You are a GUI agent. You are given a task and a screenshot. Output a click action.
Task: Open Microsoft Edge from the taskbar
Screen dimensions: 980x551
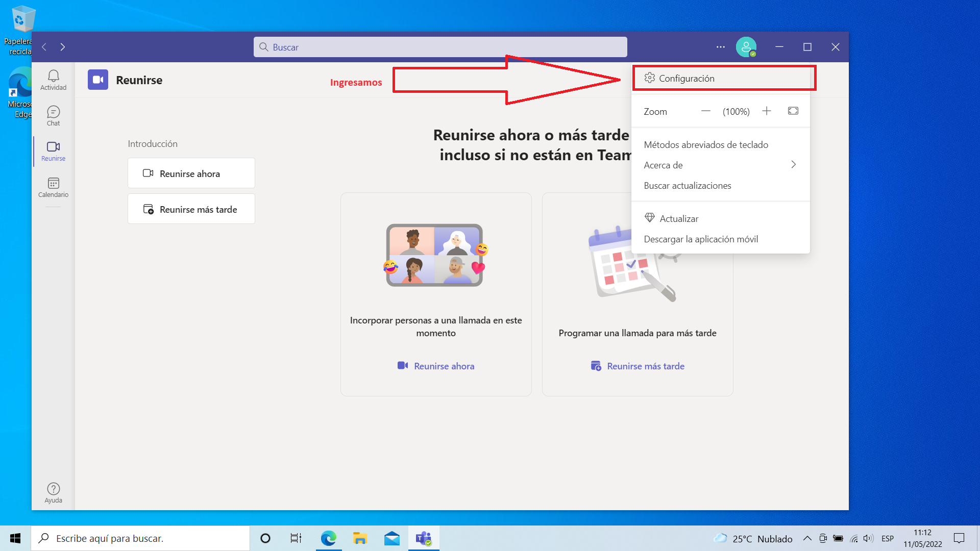click(x=328, y=538)
